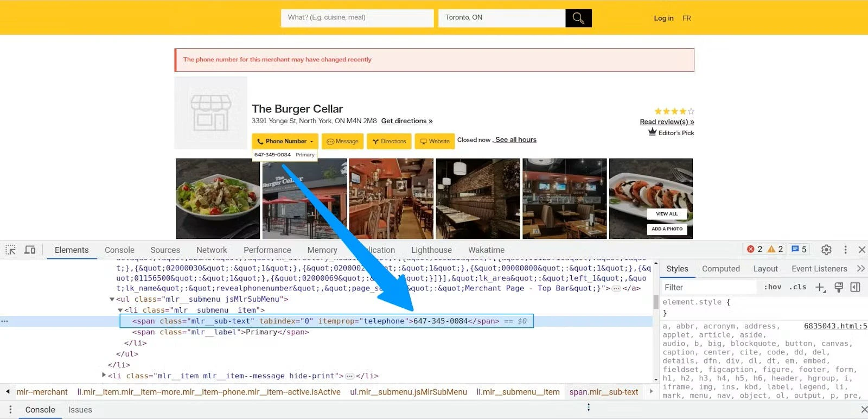Click the star rating icons

(x=674, y=111)
